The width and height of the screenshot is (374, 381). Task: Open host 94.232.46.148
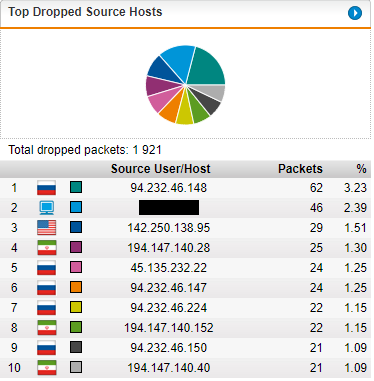169,188
